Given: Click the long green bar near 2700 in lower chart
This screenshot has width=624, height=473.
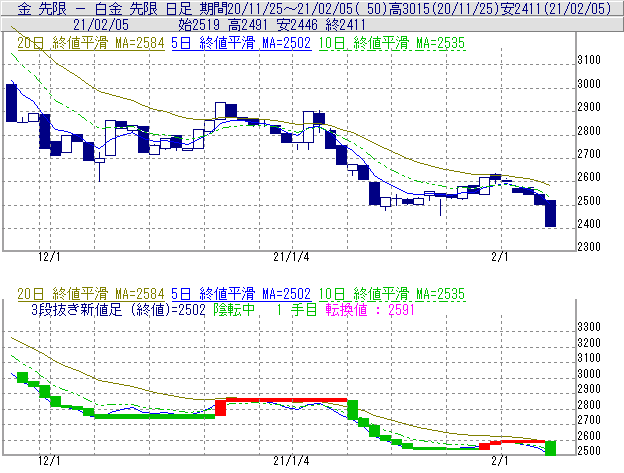Looking at the screenshot, I should pos(155,416).
